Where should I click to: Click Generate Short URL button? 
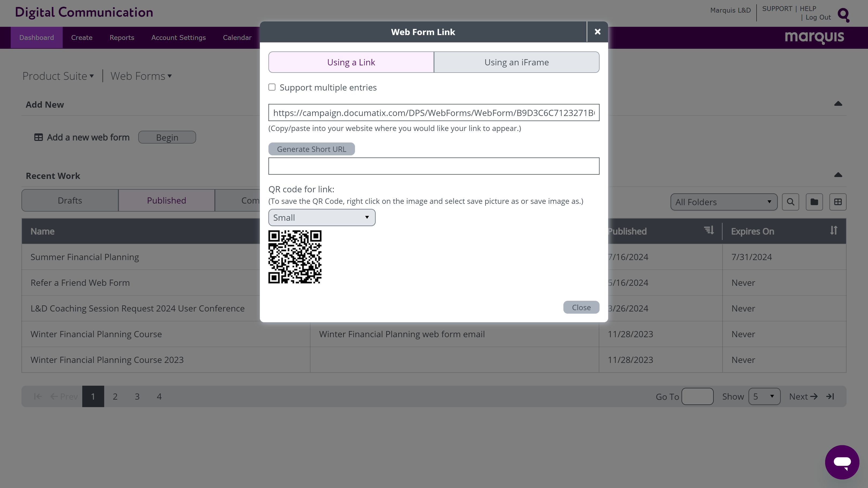(311, 149)
